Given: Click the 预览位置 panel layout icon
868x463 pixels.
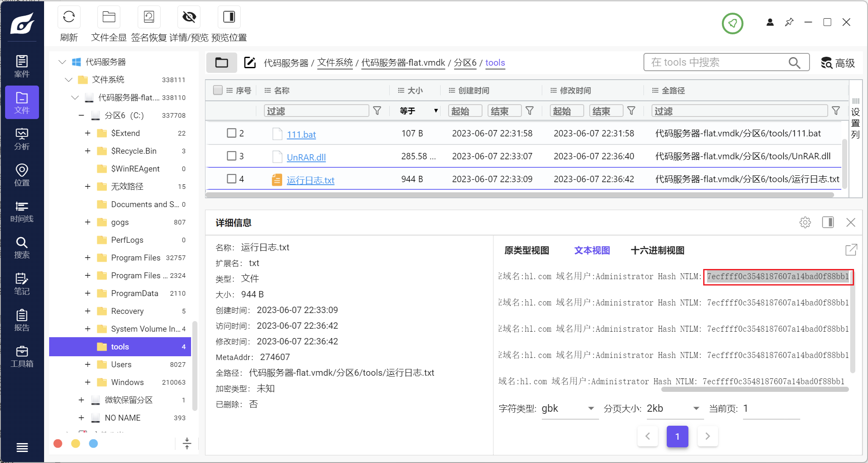Looking at the screenshot, I should pyautogui.click(x=229, y=17).
